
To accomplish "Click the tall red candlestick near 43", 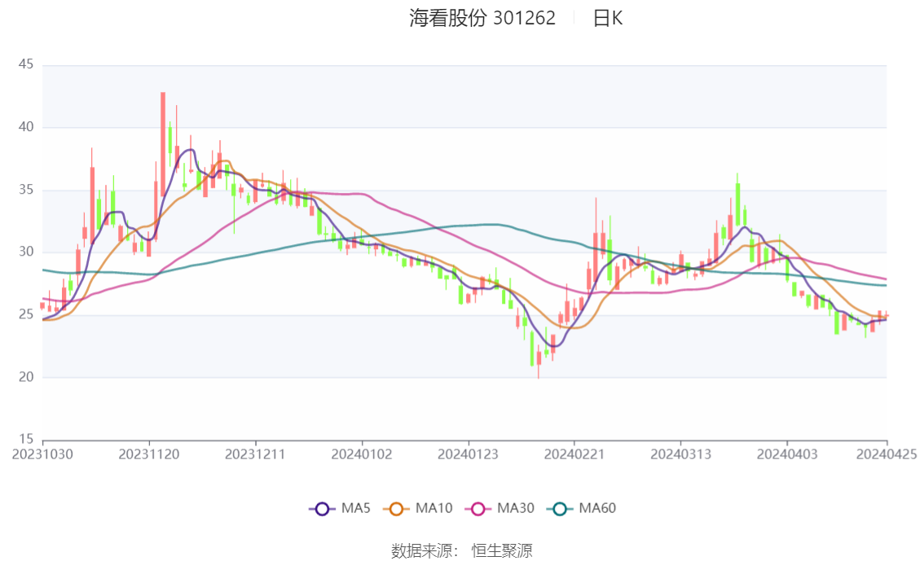I will (163, 144).
